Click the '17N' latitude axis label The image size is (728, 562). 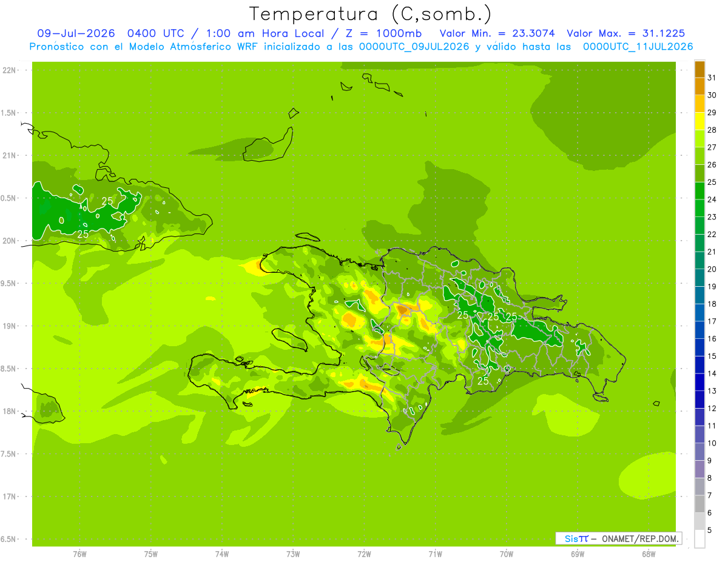[x=8, y=497]
